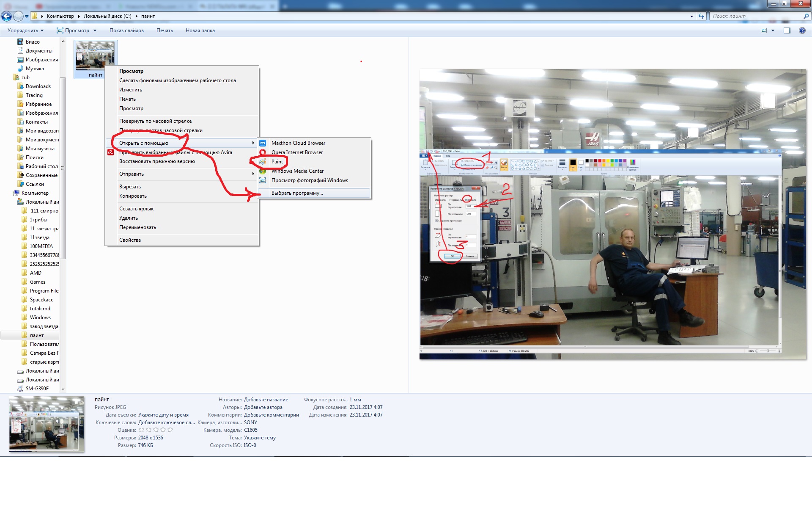The image size is (812, 508).
Task: Open Maxthon Cloud Browser from submenu
Action: click(x=298, y=143)
